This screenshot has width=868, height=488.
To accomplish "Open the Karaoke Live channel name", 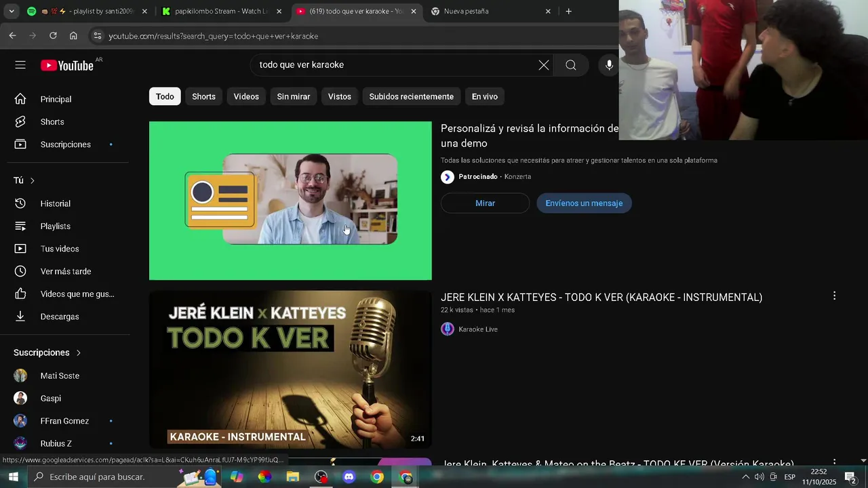I will click(478, 329).
